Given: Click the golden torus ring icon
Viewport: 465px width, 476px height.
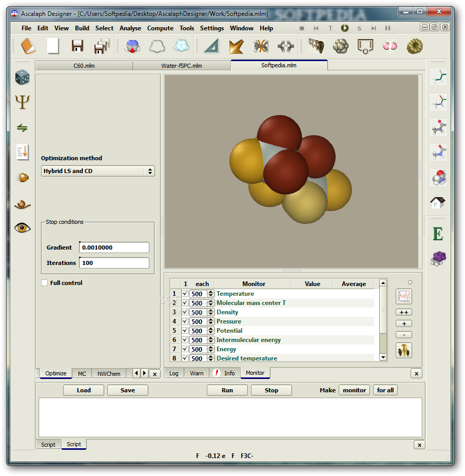Looking at the screenshot, I should tap(415, 46).
